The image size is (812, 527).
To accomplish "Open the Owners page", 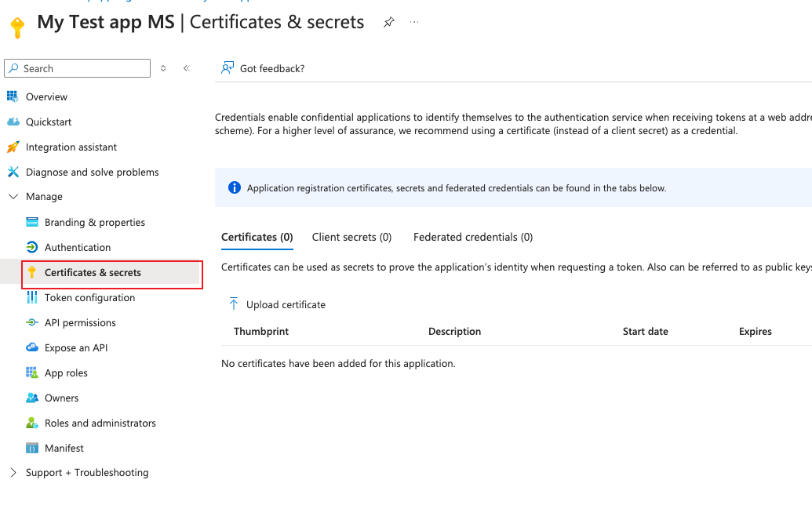I will [62, 398].
